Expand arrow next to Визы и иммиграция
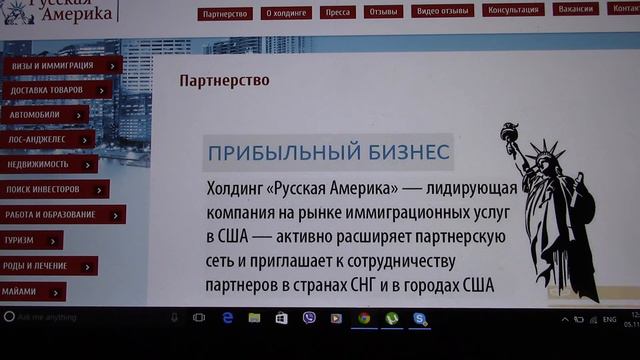This screenshot has height=360, width=640. 112,66
